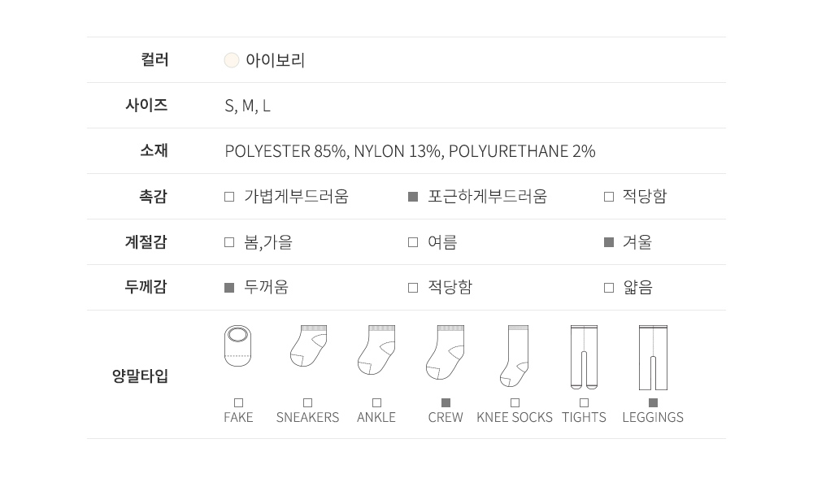Image resolution: width=813 pixels, height=504 pixels.
Task: Click the 여름 season checkbox
Action: (x=413, y=242)
